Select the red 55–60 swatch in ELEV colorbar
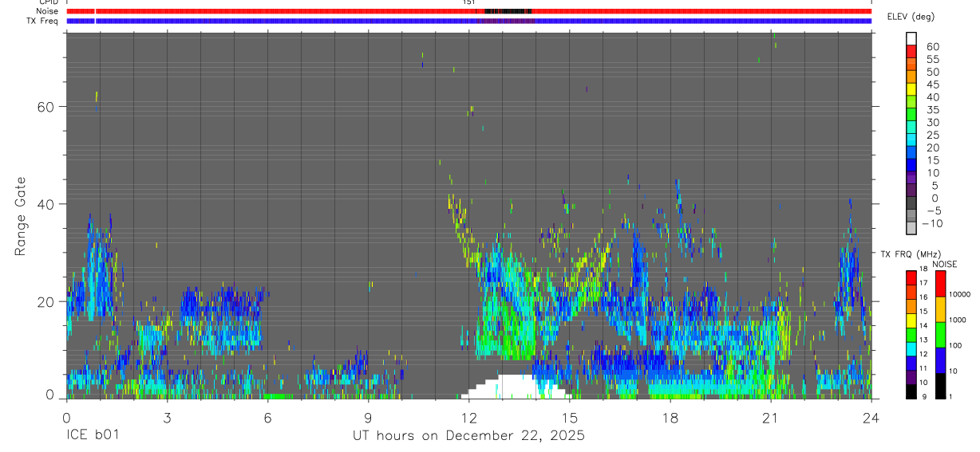 911,51
